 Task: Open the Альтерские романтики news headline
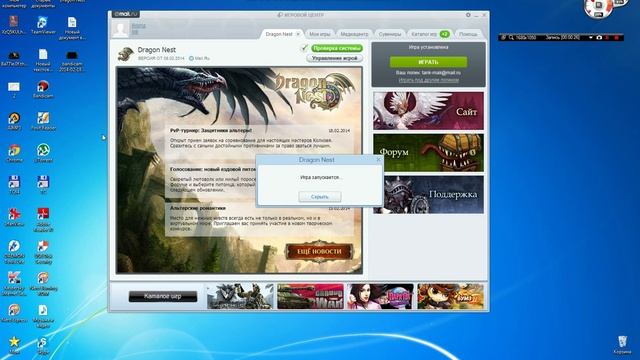click(x=198, y=208)
